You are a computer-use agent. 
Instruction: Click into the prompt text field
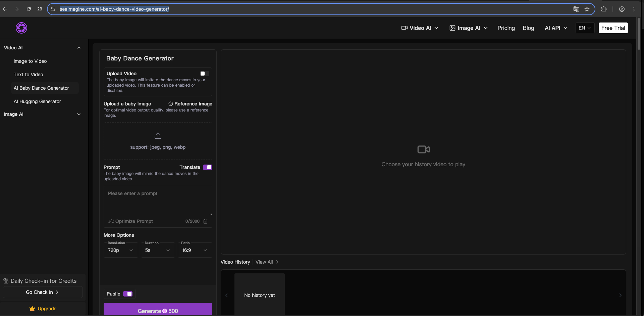click(x=158, y=201)
